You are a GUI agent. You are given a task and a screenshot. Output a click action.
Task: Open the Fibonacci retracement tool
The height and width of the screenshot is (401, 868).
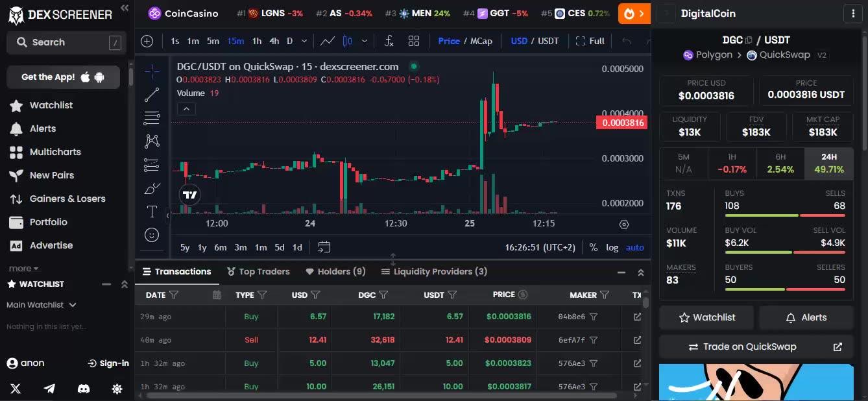(152, 118)
